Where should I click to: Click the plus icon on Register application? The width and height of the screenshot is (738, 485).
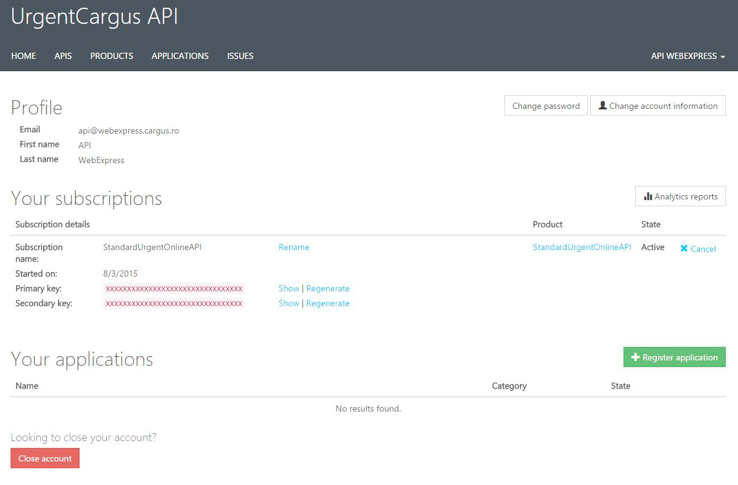click(635, 357)
